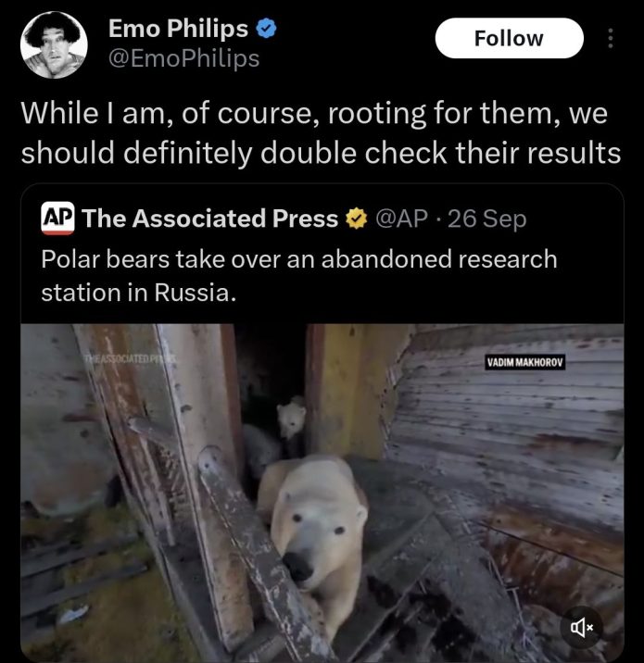Click the AP logo avatar
The width and height of the screenshot is (644, 663).
pyautogui.click(x=57, y=219)
